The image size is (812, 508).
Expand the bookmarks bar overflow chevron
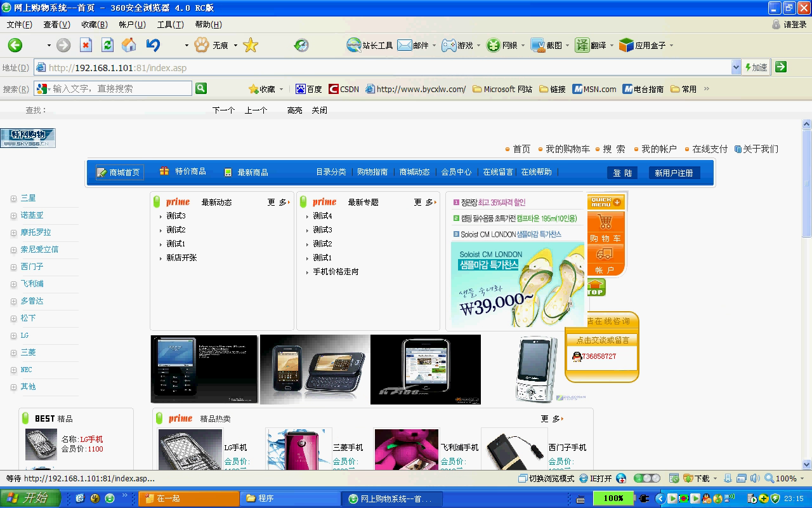pos(706,89)
